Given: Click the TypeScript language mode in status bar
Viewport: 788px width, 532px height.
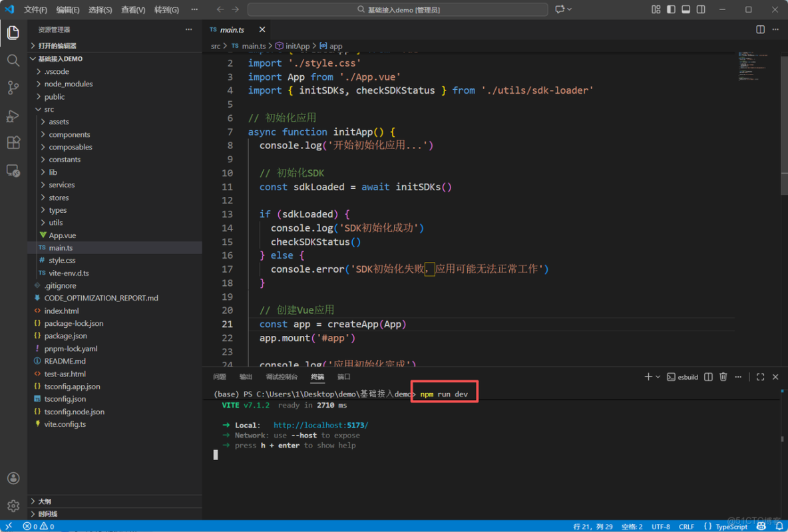Looking at the screenshot, I should coord(731,526).
